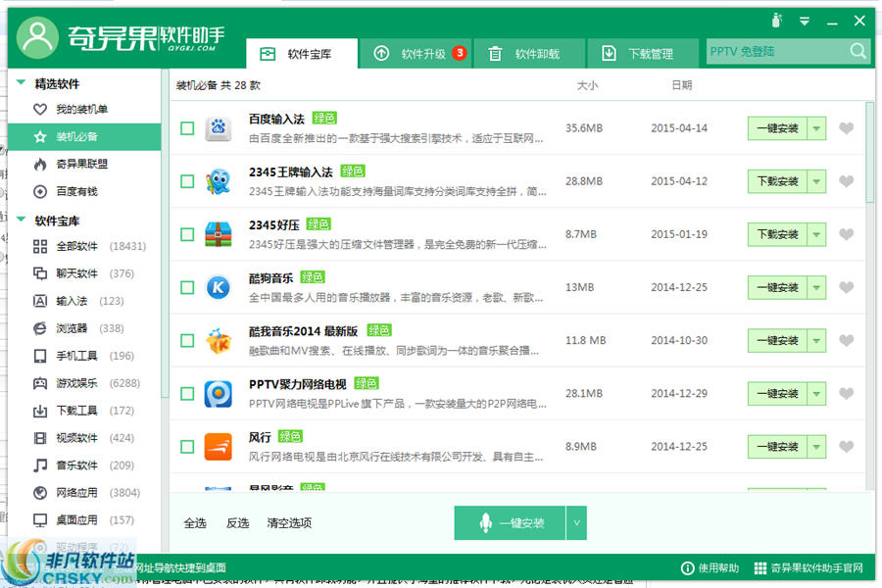The image size is (882, 588).
Task: Open install dropdown arrow for 酷狗音乐
Action: point(816,287)
